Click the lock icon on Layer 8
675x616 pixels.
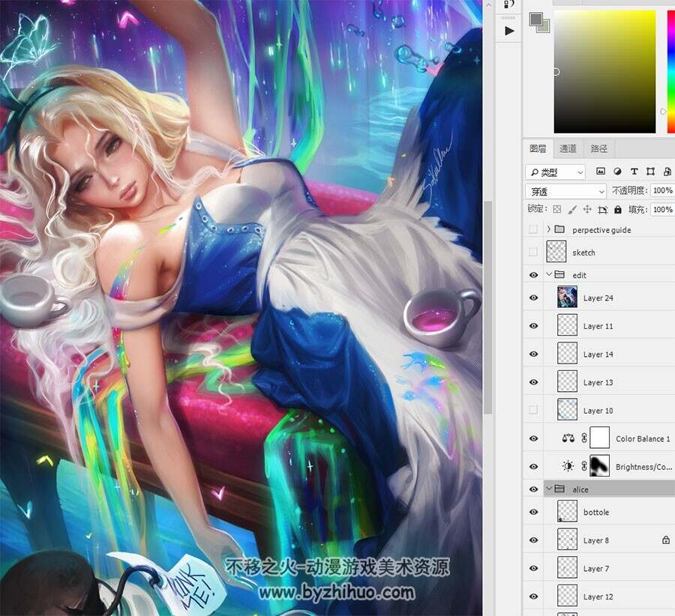point(665,540)
